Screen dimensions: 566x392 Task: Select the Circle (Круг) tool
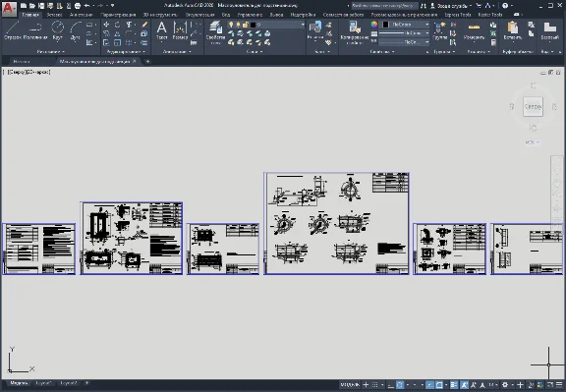click(x=57, y=30)
